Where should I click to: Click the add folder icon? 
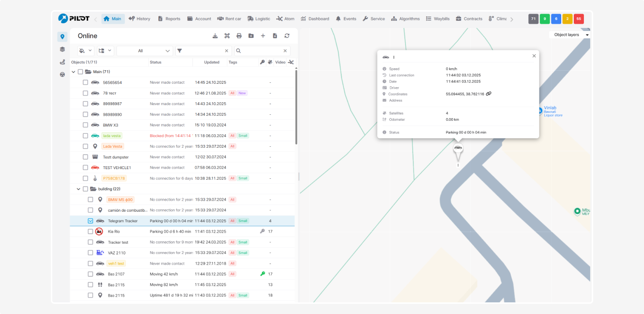[251, 36]
